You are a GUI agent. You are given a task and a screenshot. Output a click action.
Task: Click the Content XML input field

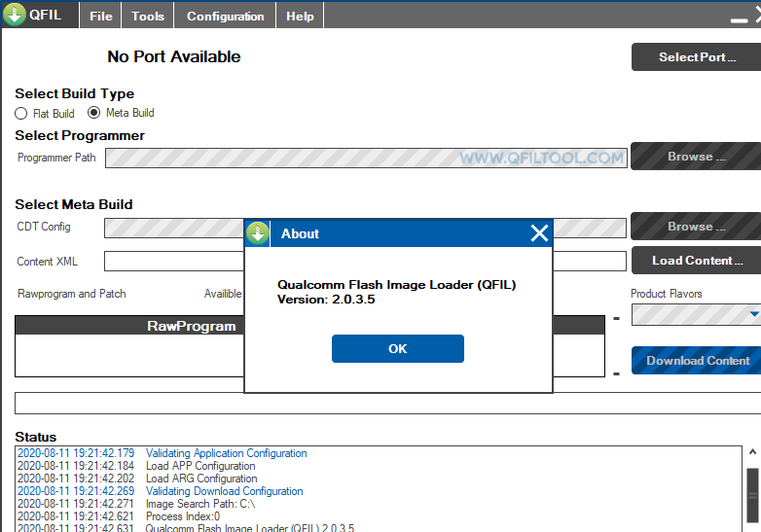click(175, 262)
